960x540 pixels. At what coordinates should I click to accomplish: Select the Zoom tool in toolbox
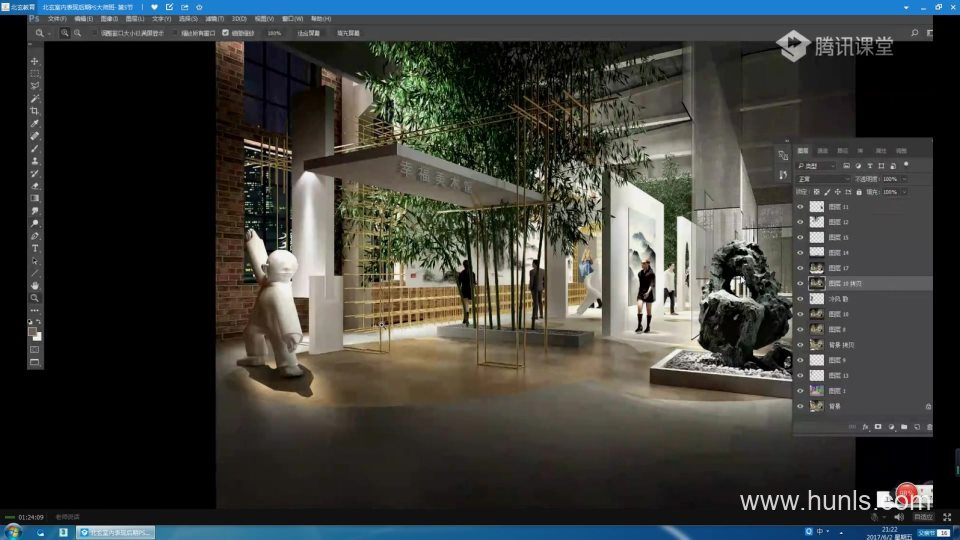(x=34, y=298)
